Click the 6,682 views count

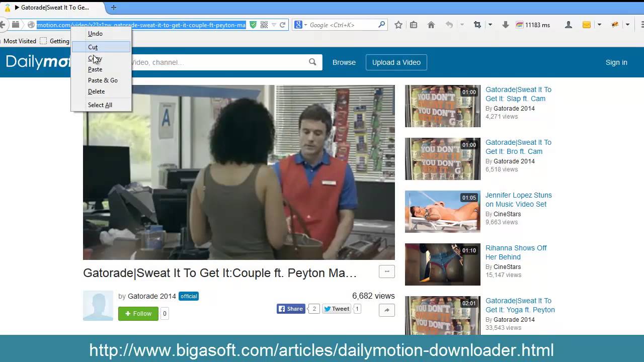(x=373, y=296)
